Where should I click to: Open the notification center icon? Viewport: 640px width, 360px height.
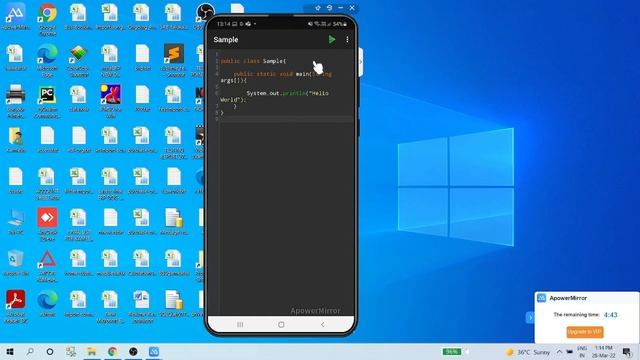(x=627, y=352)
